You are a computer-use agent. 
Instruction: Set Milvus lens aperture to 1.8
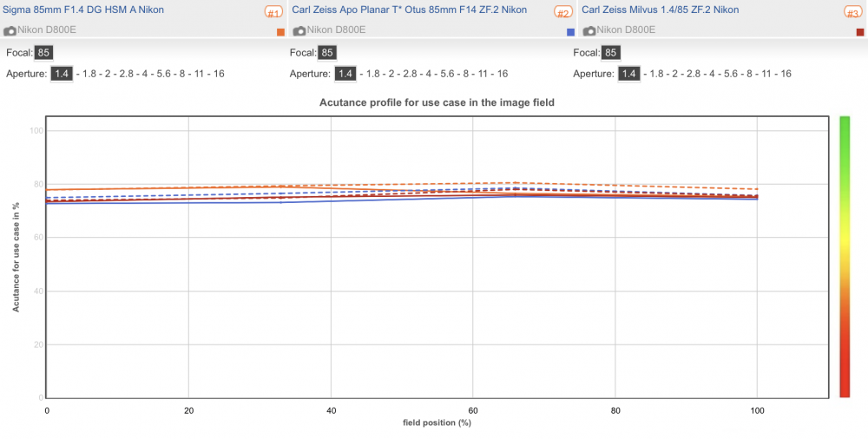656,74
